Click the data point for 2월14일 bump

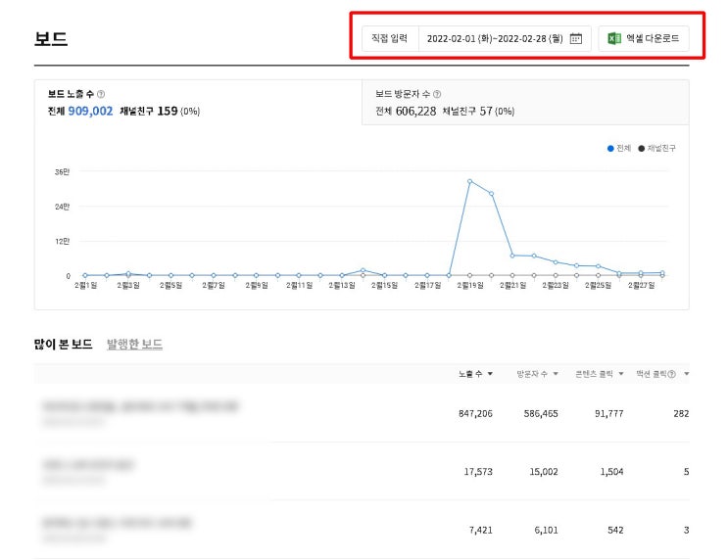(x=364, y=270)
